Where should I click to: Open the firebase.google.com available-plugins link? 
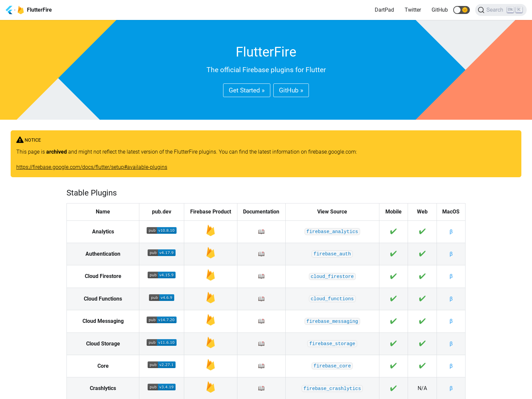point(92,167)
